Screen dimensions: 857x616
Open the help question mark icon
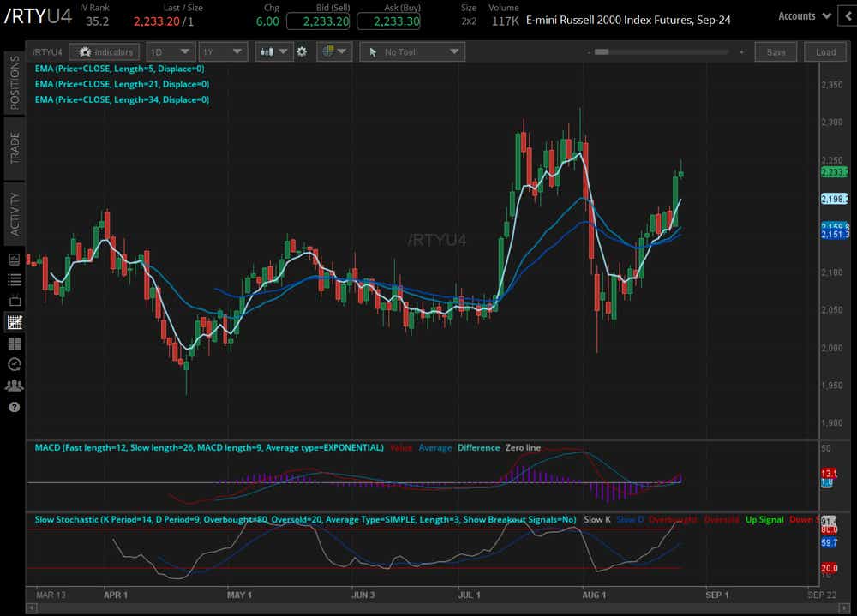15,407
